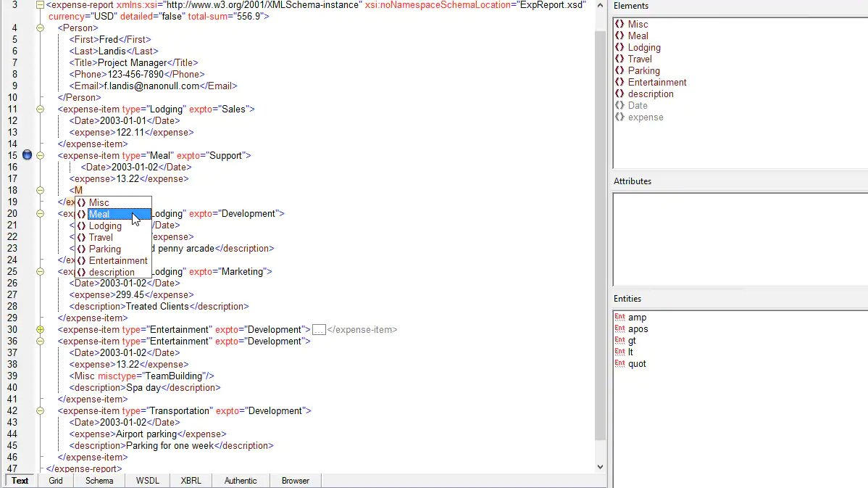Switch to the Browser view tab
The image size is (868, 488).
pyautogui.click(x=296, y=480)
